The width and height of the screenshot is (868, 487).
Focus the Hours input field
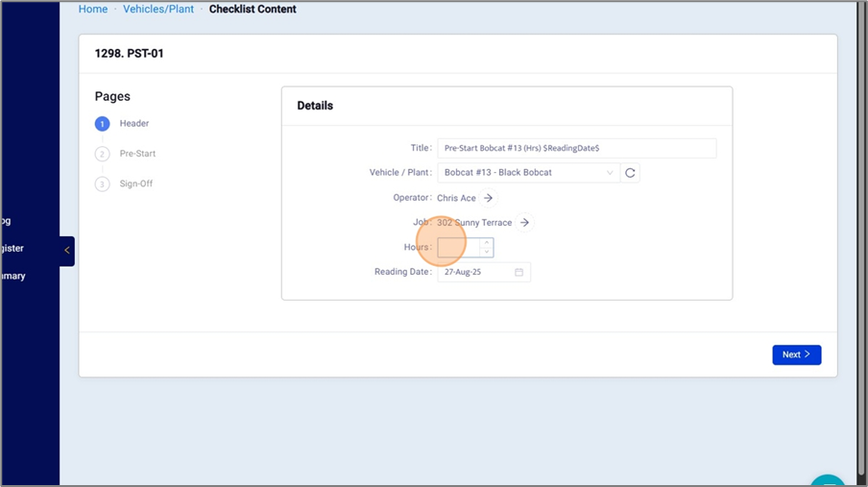click(x=459, y=248)
